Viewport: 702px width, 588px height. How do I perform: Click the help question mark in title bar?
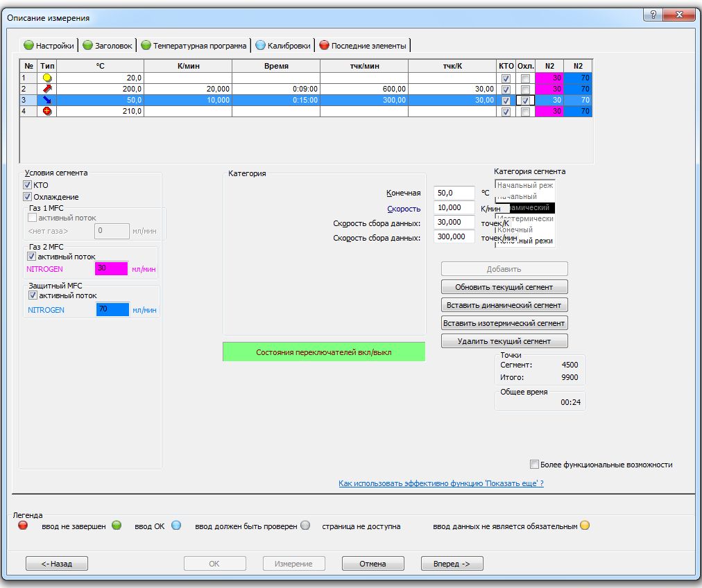(652, 15)
